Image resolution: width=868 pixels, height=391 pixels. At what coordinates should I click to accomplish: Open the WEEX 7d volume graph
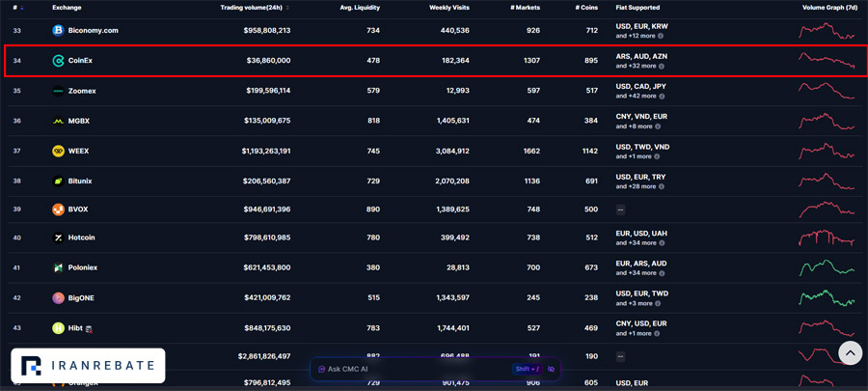tap(827, 152)
